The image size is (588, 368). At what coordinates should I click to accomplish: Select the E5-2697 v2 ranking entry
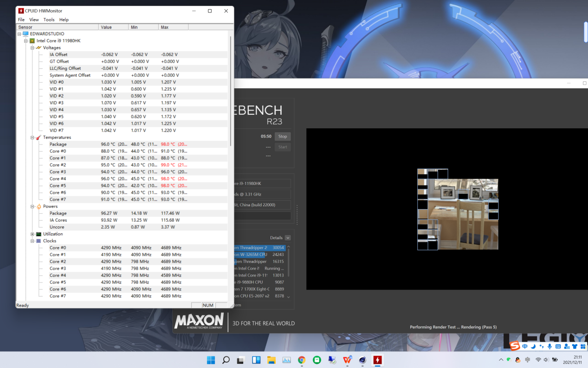coord(261,296)
